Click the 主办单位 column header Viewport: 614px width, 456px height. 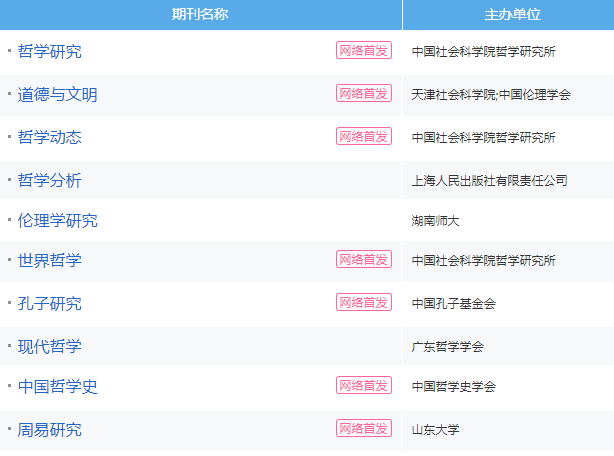coord(508,14)
